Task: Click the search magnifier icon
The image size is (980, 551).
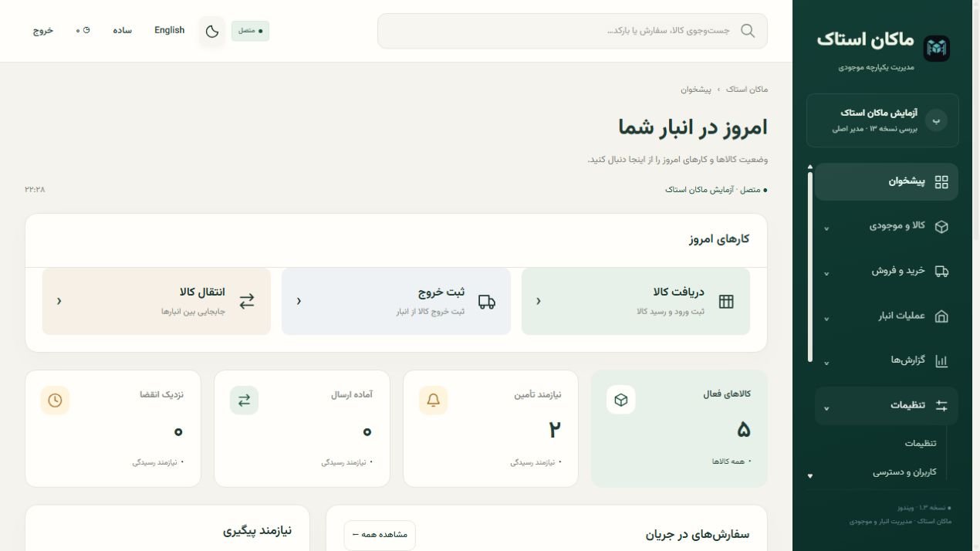Action: tap(748, 31)
